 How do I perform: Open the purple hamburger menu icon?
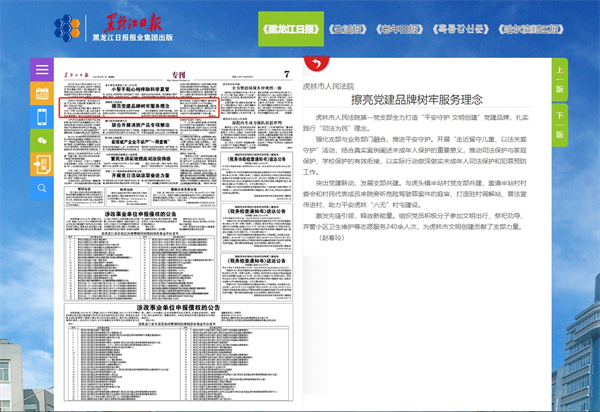(42, 70)
